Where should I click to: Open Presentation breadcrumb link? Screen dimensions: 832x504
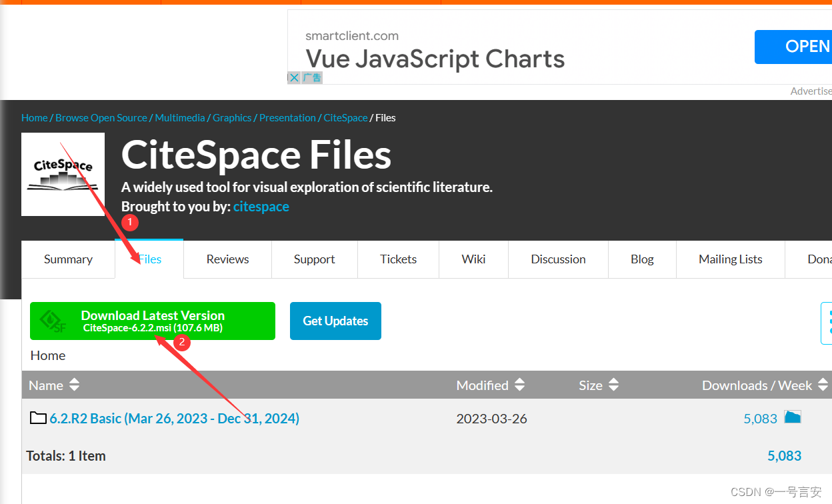click(287, 118)
